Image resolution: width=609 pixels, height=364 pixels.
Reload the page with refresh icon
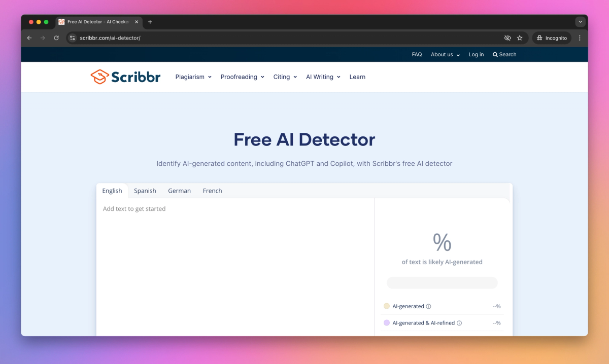tap(56, 38)
